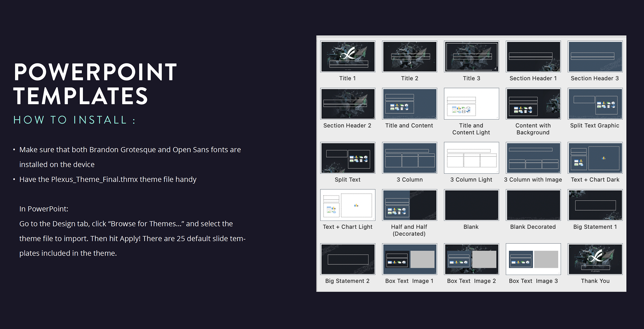Click the "POWERPOINT TEMPLATES" heading
Viewport: 644px width, 329px height.
(x=95, y=84)
